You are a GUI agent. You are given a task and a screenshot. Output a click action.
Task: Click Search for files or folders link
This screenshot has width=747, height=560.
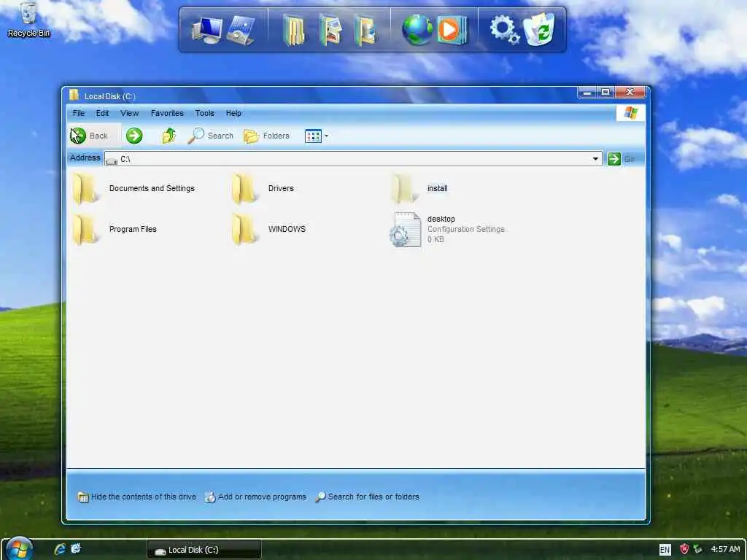coord(368,497)
